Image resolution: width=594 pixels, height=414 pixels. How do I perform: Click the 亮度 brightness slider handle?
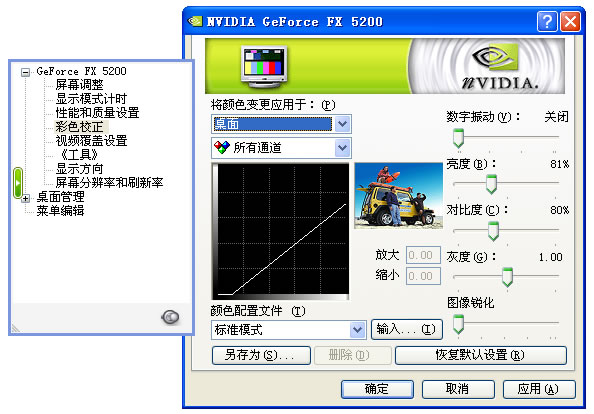(491, 184)
